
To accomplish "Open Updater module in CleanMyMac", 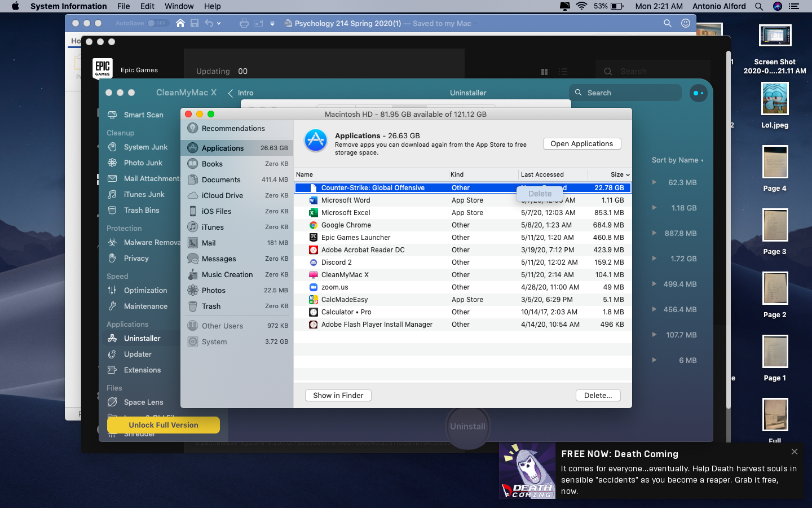I will (x=130, y=354).
